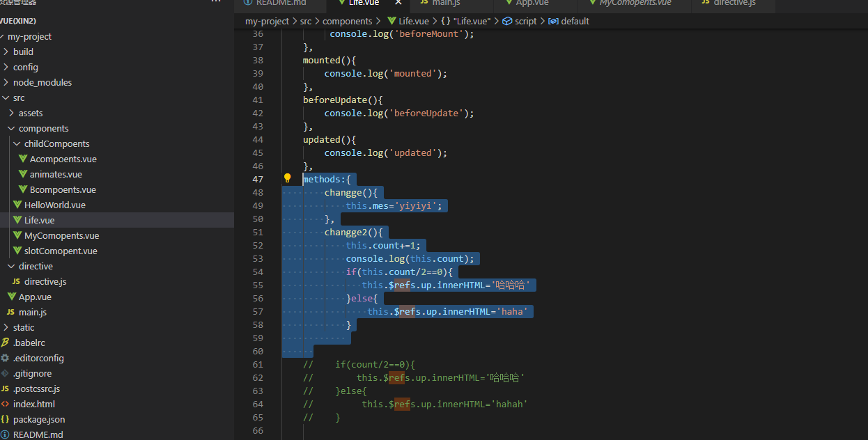The height and width of the screenshot is (440, 868).
Task: Click the Vue icon beside HelloWorld.vue
Action: coord(17,205)
